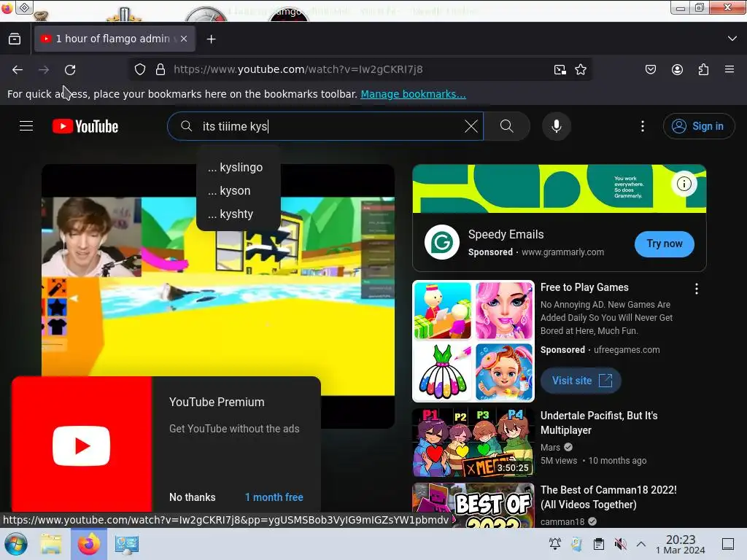The image size is (747, 560).
Task: Open the Extensions puzzle icon
Action: pyautogui.click(x=703, y=69)
